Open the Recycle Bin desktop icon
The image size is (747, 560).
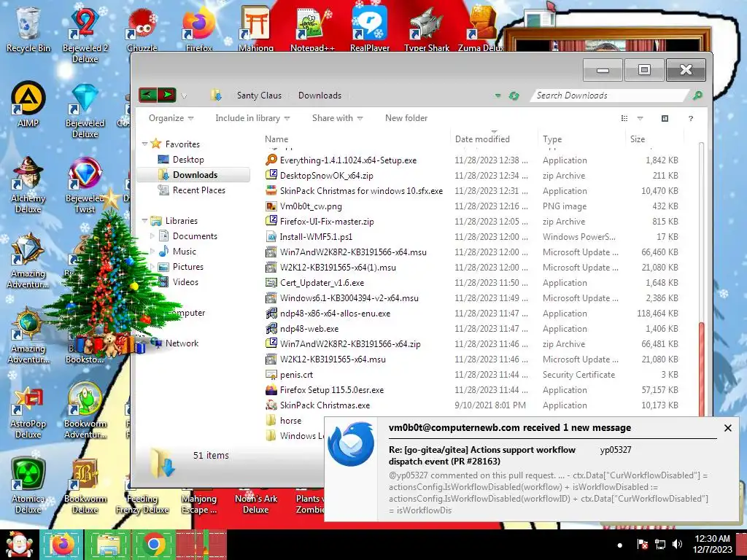click(x=28, y=28)
